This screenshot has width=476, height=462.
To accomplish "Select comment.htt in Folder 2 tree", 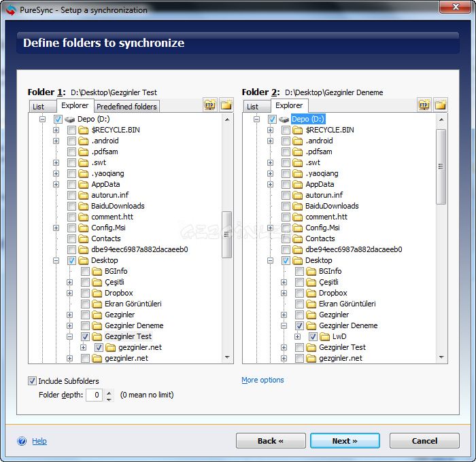I will [x=326, y=217].
